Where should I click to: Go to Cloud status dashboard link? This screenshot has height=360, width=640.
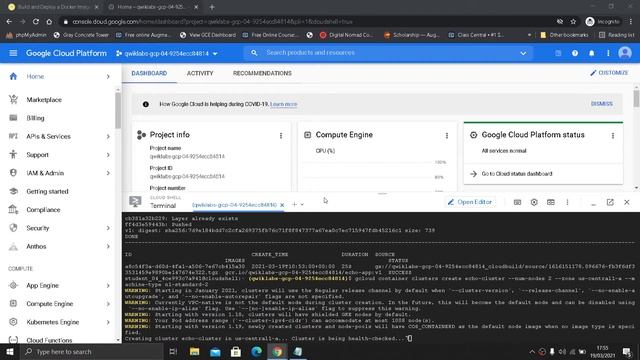coord(516,173)
